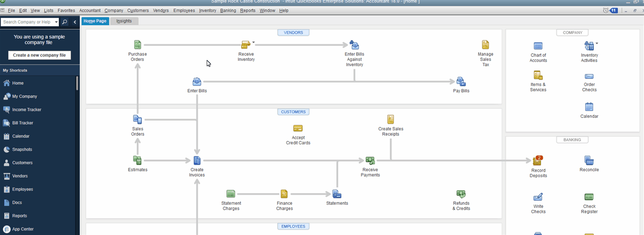This screenshot has width=644, height=235.
Task: Click the Enter Bills icon
Action: (197, 82)
